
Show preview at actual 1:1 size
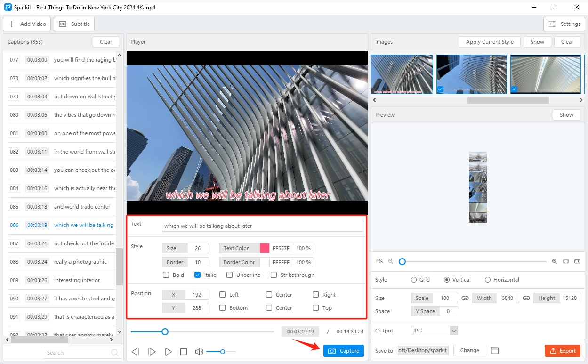(577, 261)
